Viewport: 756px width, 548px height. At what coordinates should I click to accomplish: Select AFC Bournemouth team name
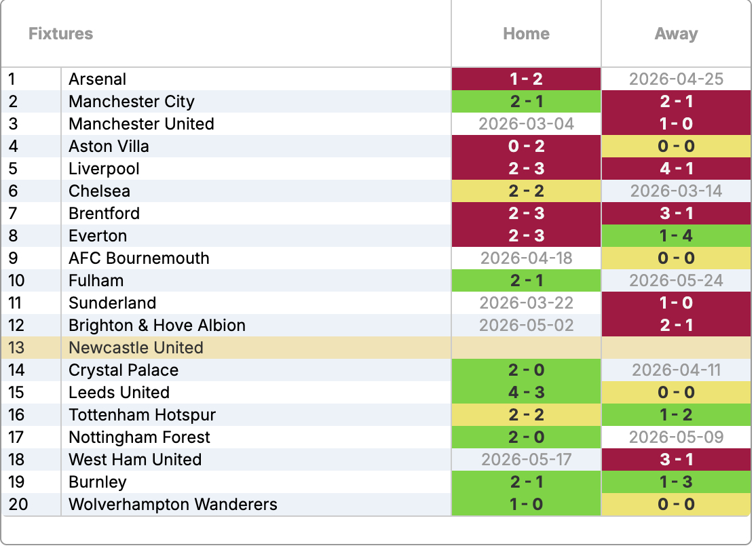tap(139, 258)
